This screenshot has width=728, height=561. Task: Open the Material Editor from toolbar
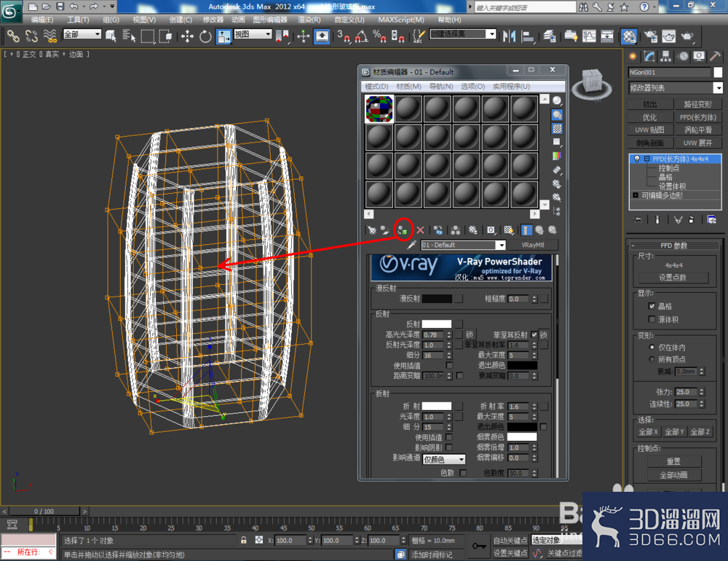[629, 36]
